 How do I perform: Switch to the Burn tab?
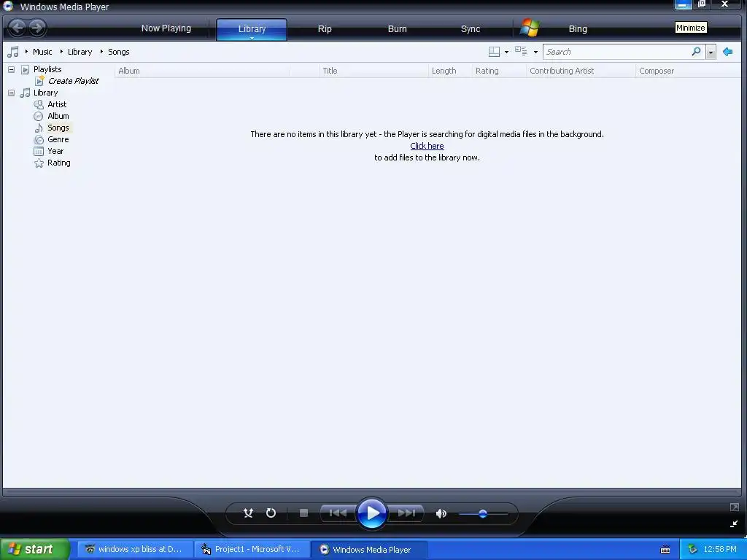tap(397, 28)
